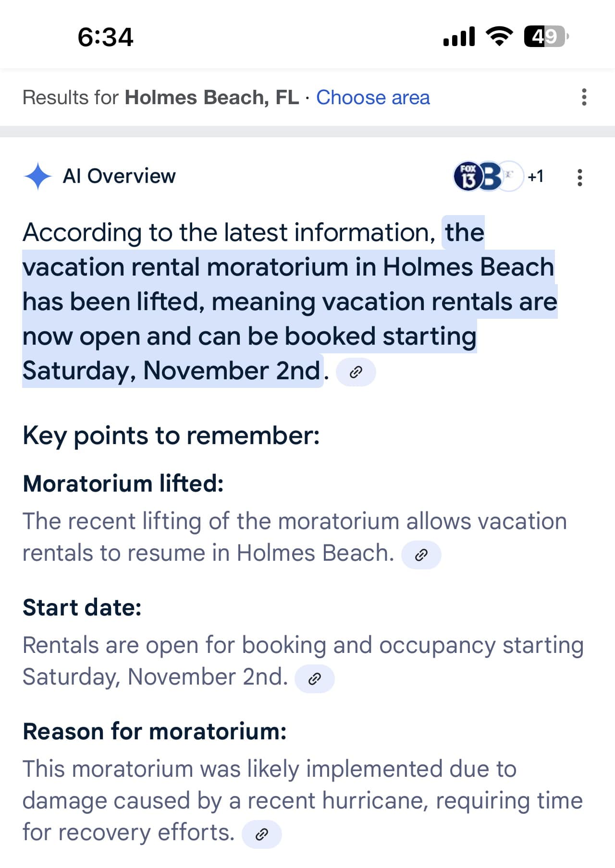Tap the 'Moratorium lifted:' heading

click(x=123, y=483)
